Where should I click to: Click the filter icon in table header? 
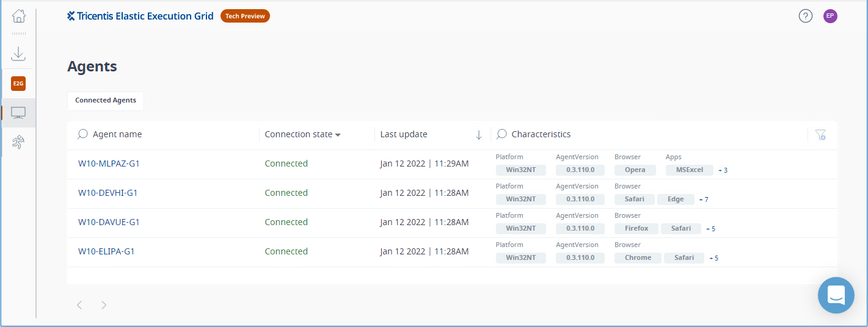click(x=820, y=134)
